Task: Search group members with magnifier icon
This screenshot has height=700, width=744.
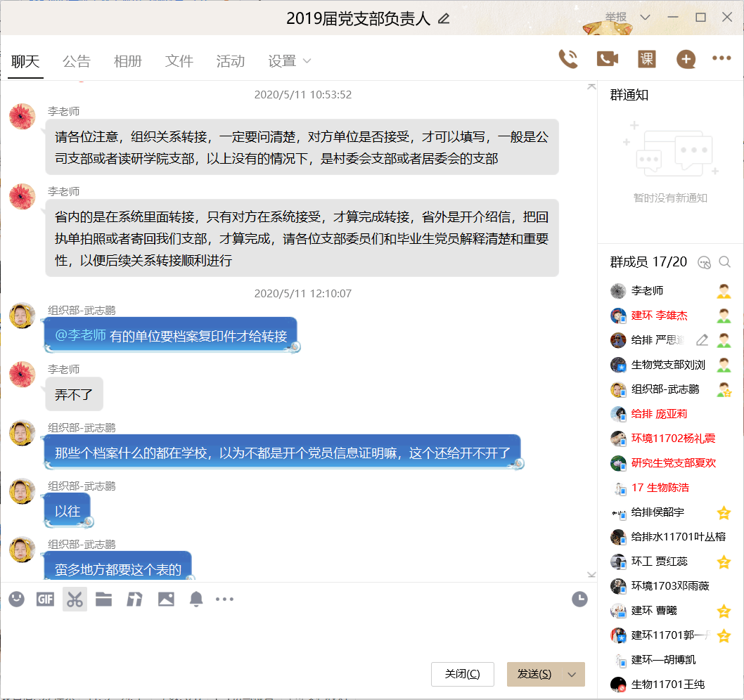Action: pyautogui.click(x=724, y=262)
